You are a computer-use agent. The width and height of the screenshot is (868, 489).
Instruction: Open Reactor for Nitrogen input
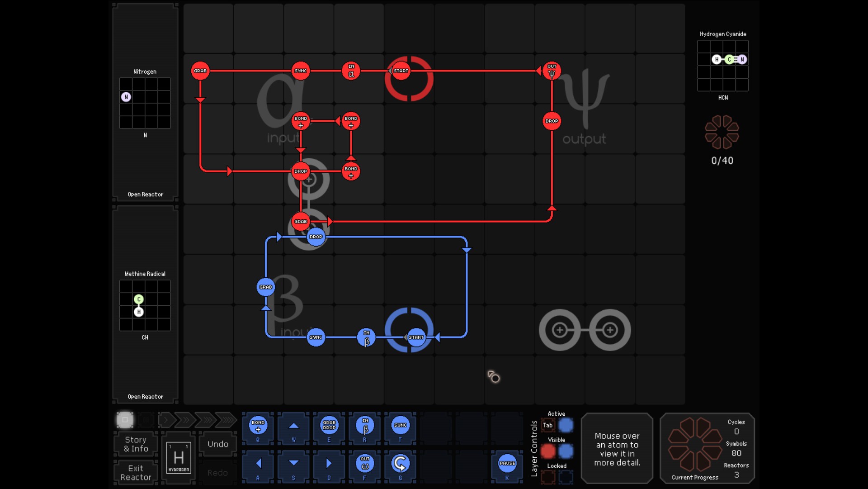click(145, 195)
